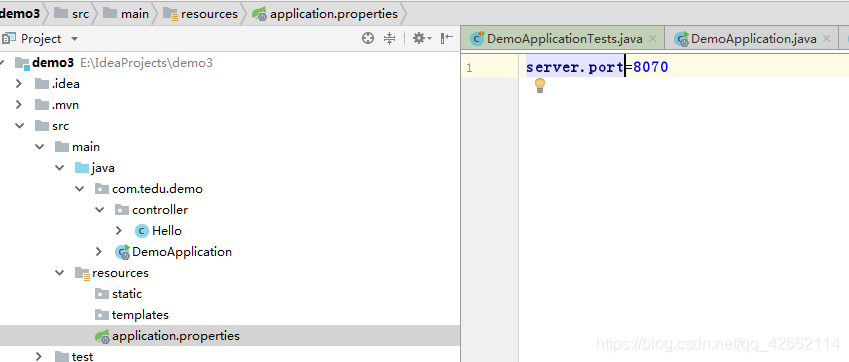Click the templates folder icon
Screen dimensions: 849x362
(102, 315)
